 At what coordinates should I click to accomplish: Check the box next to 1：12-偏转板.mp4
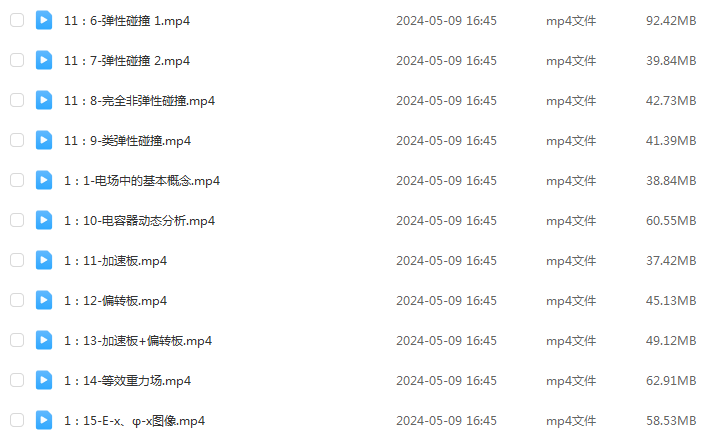(17, 300)
